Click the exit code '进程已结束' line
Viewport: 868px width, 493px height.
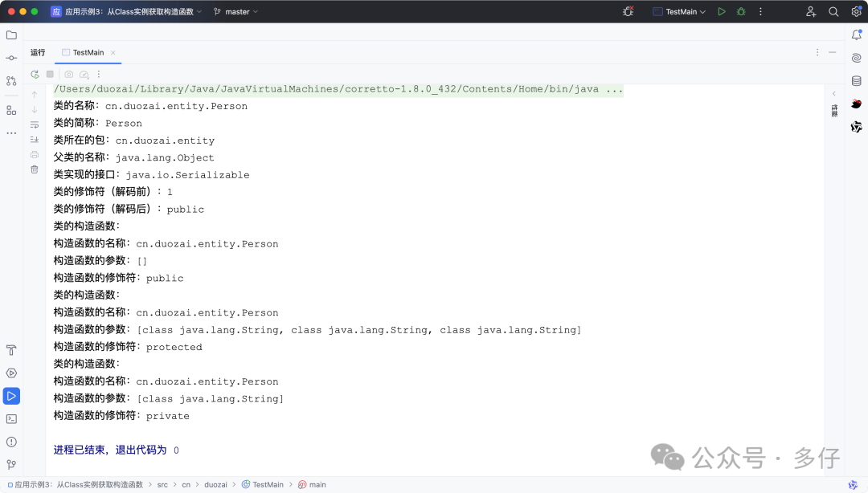click(x=116, y=450)
